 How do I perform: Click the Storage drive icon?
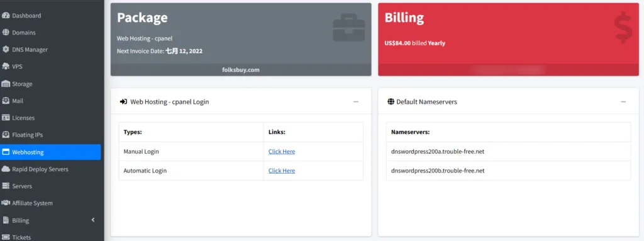pyautogui.click(x=5, y=84)
